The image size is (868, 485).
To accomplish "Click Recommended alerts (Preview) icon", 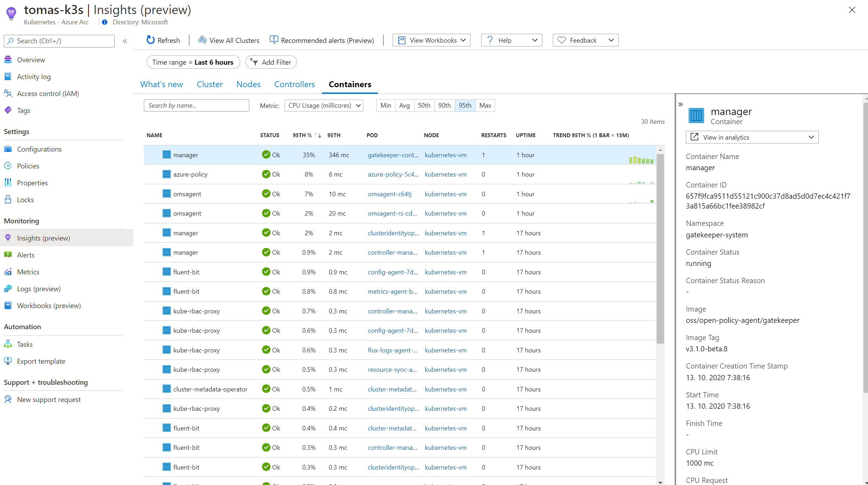I will tap(274, 40).
